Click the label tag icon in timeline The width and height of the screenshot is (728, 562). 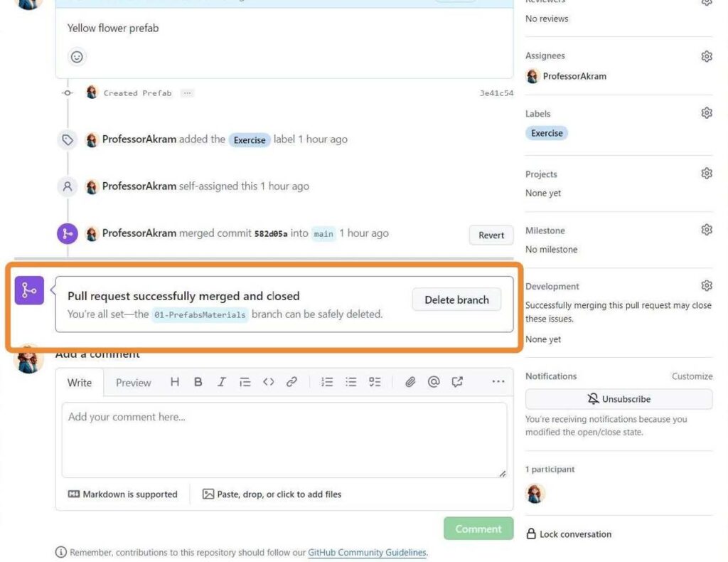pos(68,140)
